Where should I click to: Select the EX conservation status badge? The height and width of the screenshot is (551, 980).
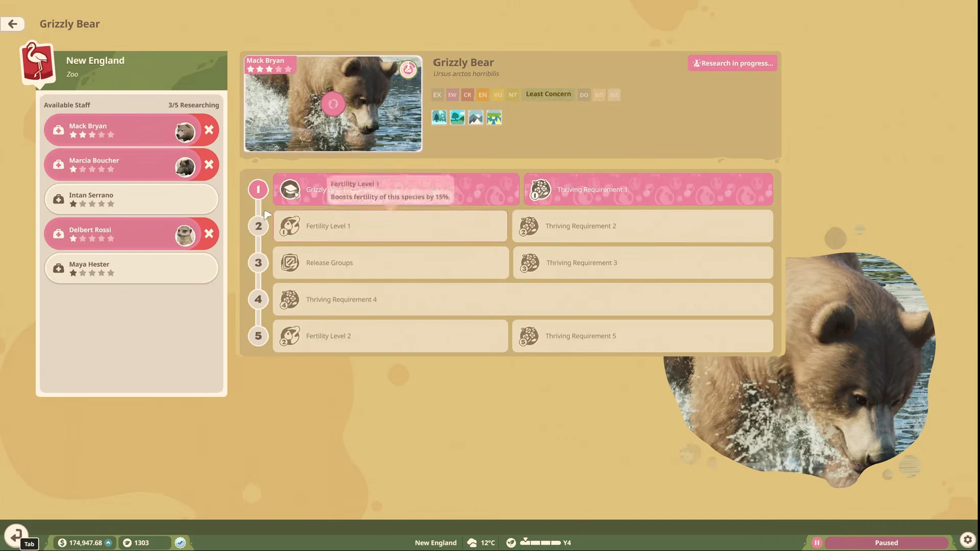click(x=437, y=95)
